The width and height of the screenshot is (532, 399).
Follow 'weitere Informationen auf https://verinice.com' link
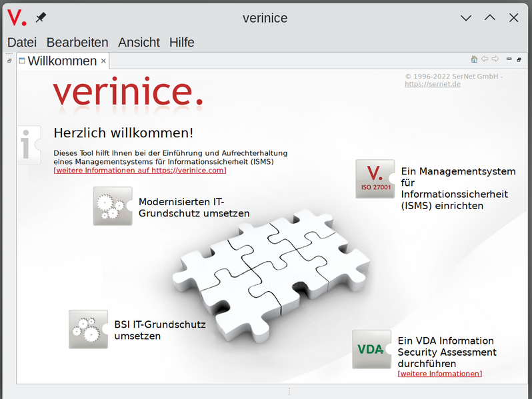140,170
